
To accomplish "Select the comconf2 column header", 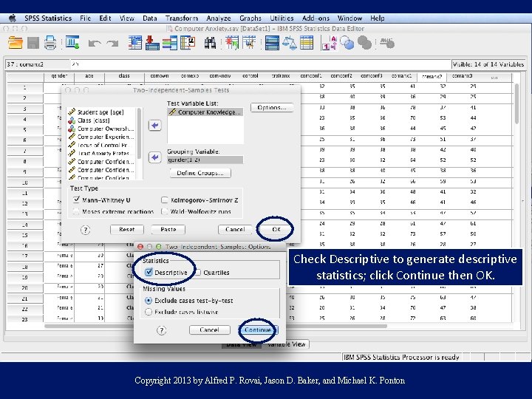I will click(341, 76).
